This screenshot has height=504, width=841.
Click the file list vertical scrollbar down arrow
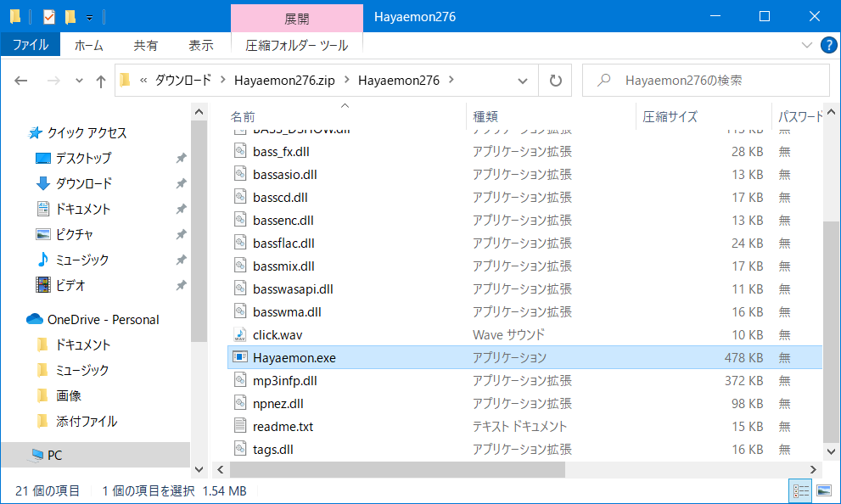[x=831, y=452]
